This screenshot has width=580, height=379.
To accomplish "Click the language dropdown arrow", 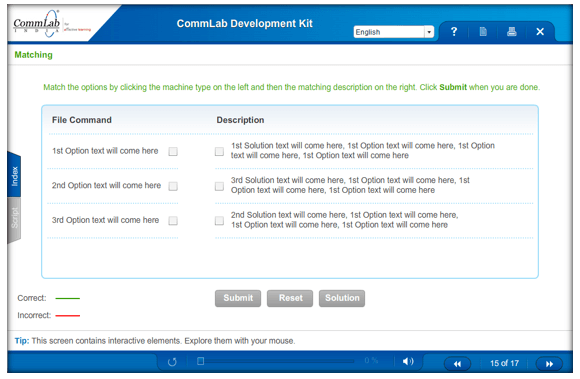I will click(429, 32).
